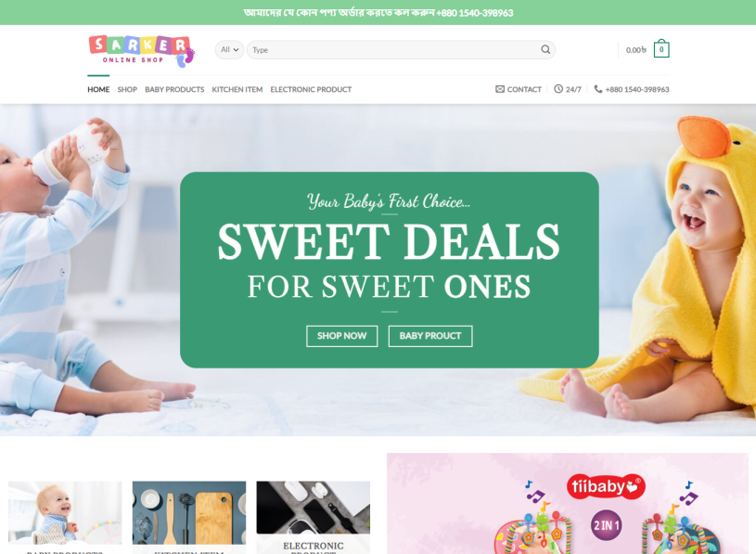Click the Shop Now button

click(x=342, y=336)
